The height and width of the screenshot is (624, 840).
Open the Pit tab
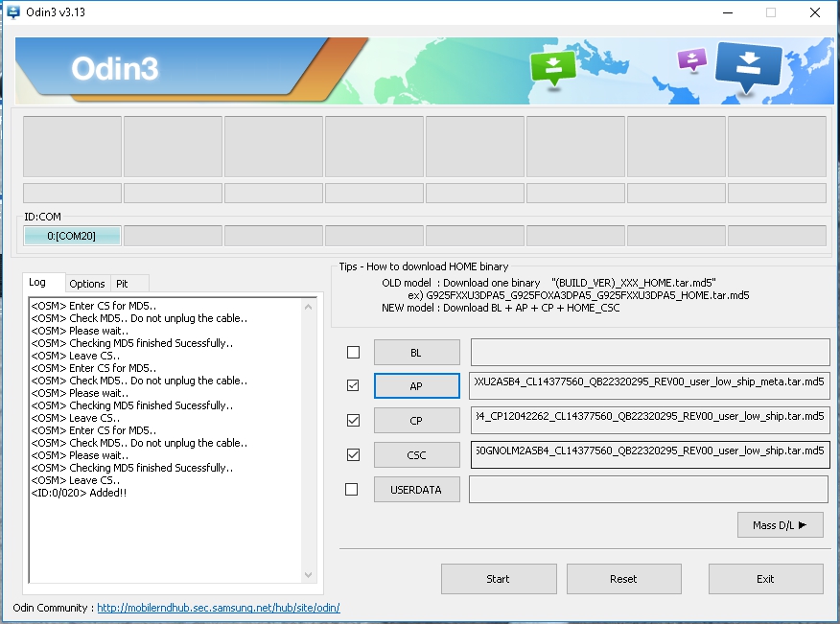pyautogui.click(x=129, y=284)
